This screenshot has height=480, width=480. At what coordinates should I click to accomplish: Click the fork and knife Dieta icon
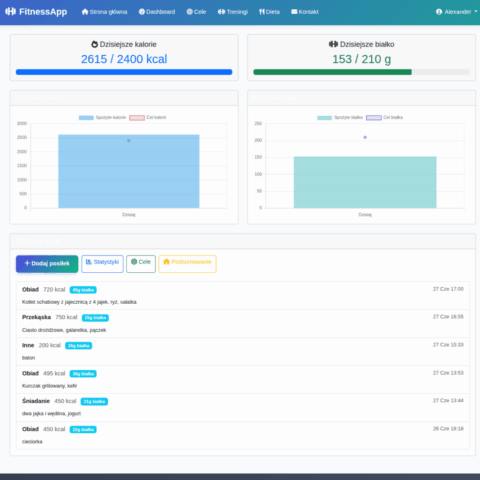pyautogui.click(x=262, y=12)
